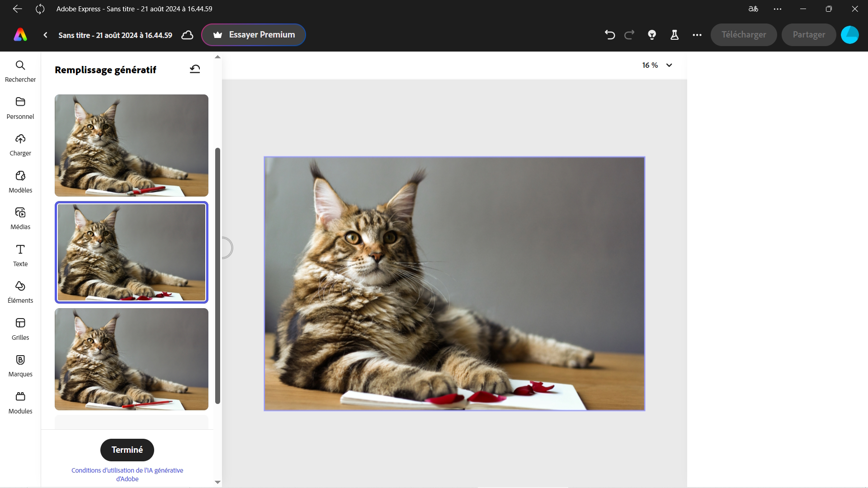Open the Marques brands panel
The width and height of the screenshot is (868, 488).
[x=20, y=366]
